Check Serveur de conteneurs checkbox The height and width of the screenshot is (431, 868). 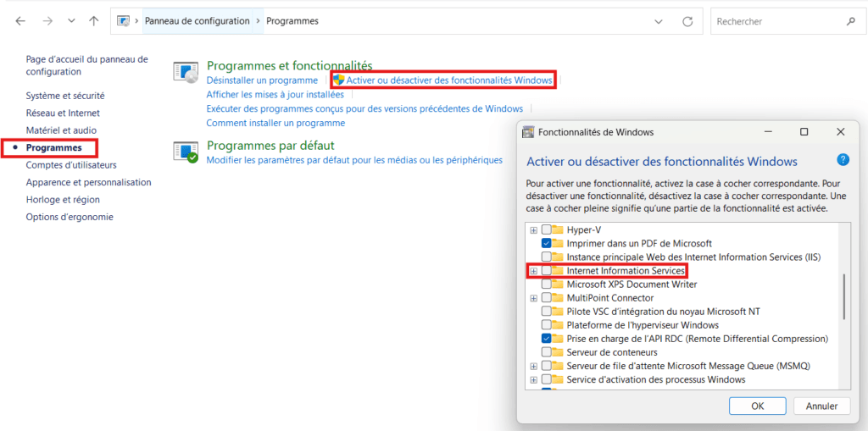coord(547,352)
